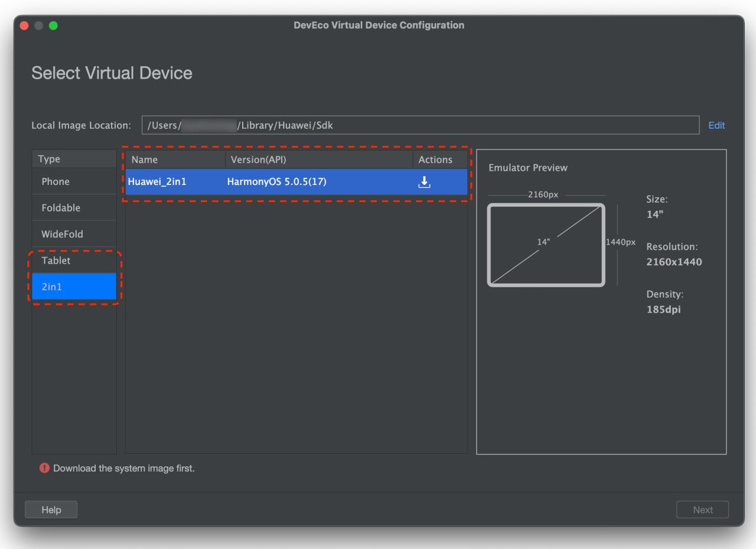Image resolution: width=756 pixels, height=549 pixels.
Task: Choose Foldable in the Type list
Action: pyautogui.click(x=61, y=208)
